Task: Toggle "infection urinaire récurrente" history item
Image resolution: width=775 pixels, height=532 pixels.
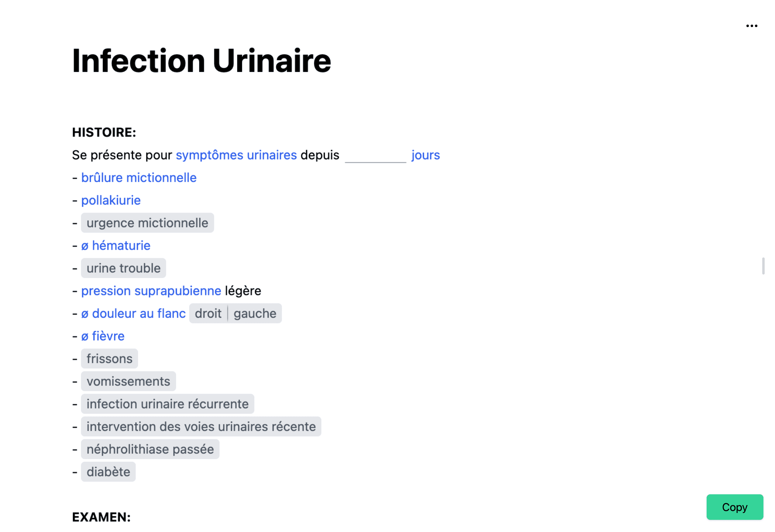Action: tap(167, 404)
